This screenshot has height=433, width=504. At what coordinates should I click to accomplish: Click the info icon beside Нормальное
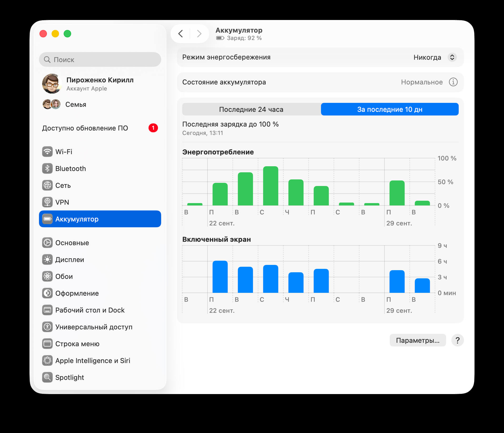[453, 82]
